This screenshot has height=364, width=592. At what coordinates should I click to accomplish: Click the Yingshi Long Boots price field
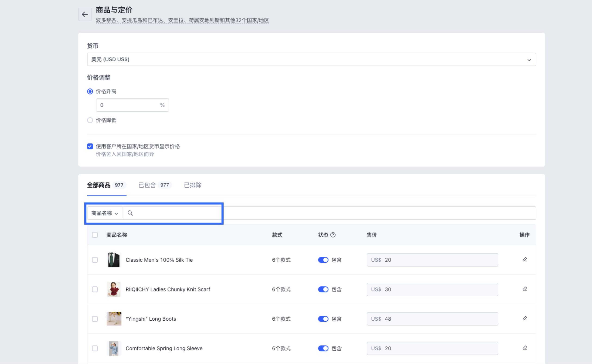coord(432,319)
